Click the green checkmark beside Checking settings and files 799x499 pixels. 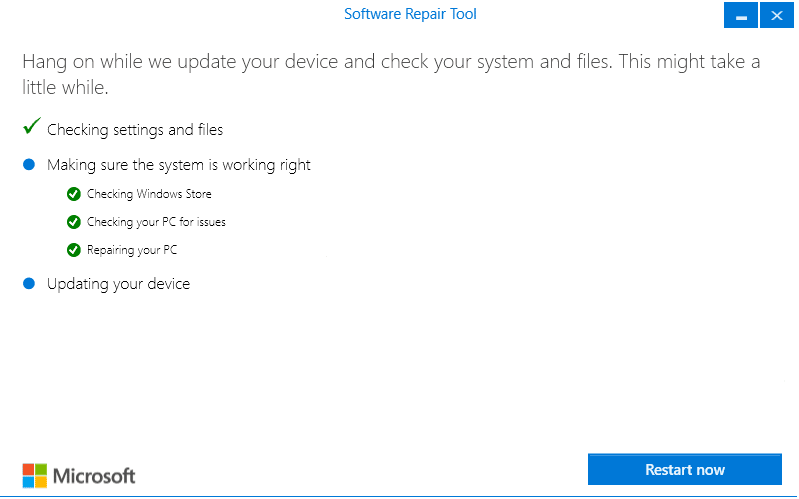32,125
